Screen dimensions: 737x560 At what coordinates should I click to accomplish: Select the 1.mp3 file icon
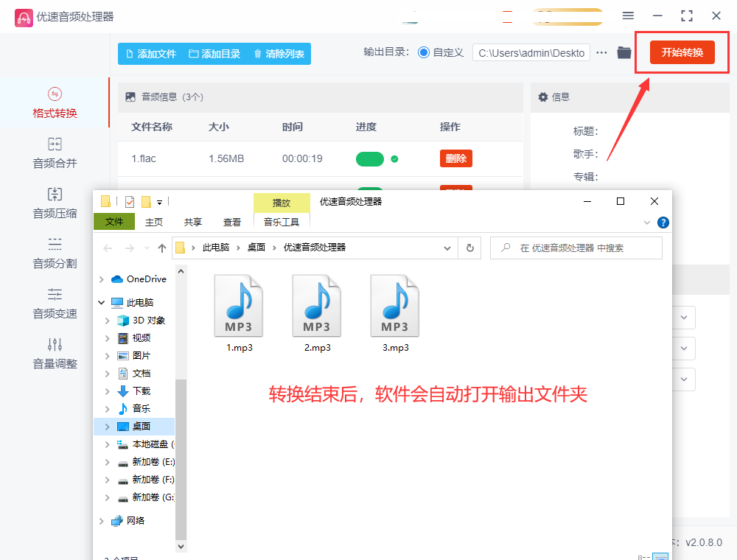pos(239,306)
